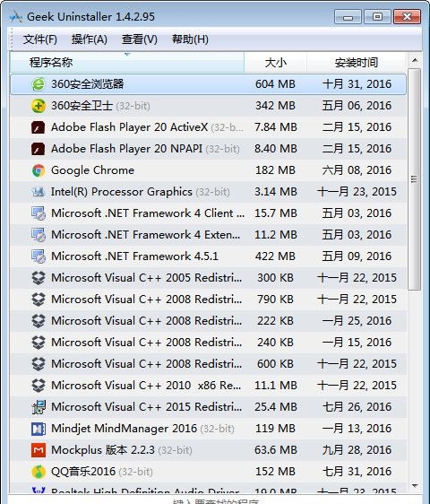Click the QQ音乐2016 icon

(39, 472)
